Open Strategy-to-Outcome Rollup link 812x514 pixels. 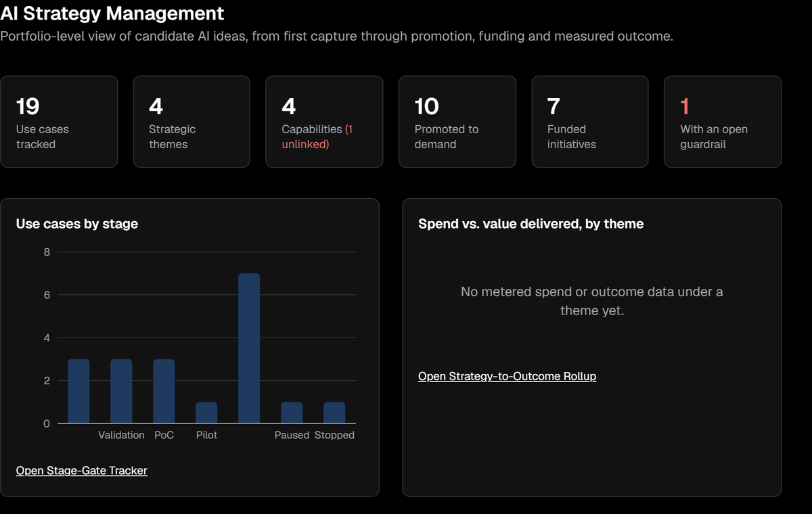pyautogui.click(x=507, y=376)
